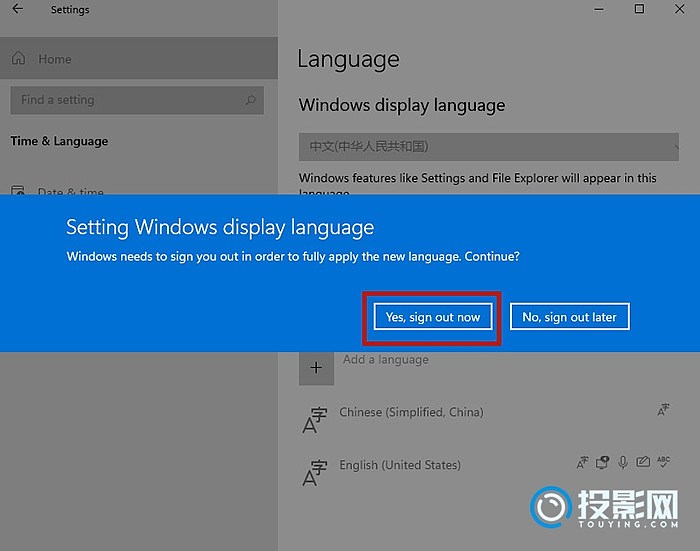Viewport: 700px width, 551px height.
Task: Click the Home house icon
Action: [18, 58]
